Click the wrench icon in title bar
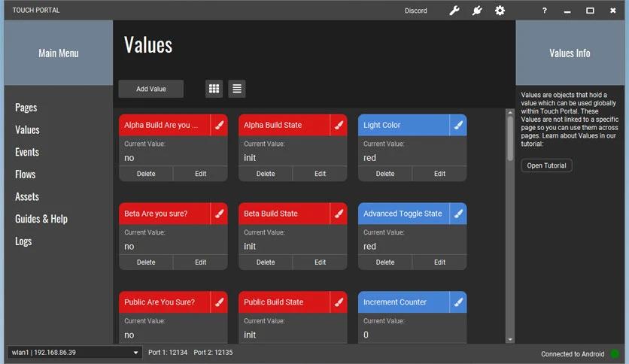This screenshot has width=629, height=364. [x=454, y=11]
